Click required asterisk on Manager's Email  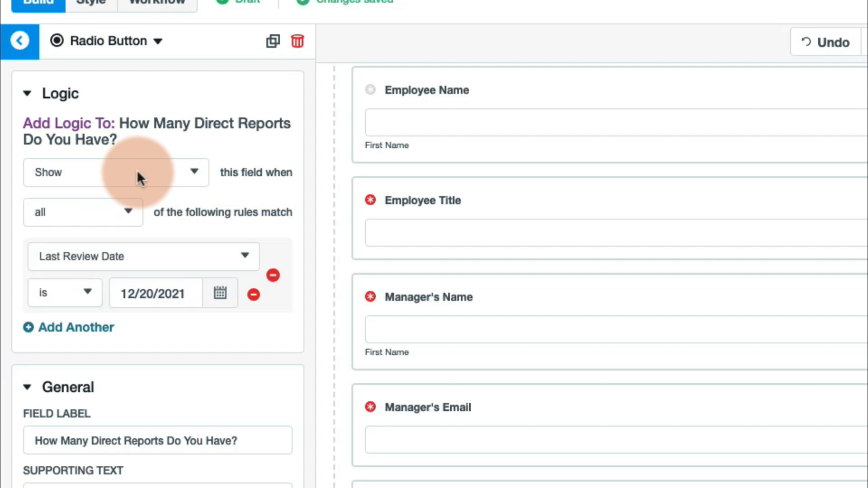point(370,407)
